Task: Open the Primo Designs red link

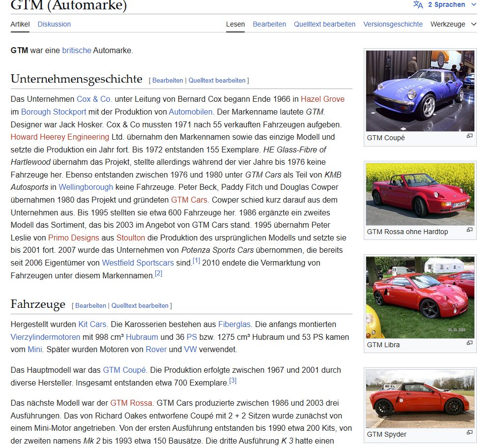Action: [x=73, y=238]
